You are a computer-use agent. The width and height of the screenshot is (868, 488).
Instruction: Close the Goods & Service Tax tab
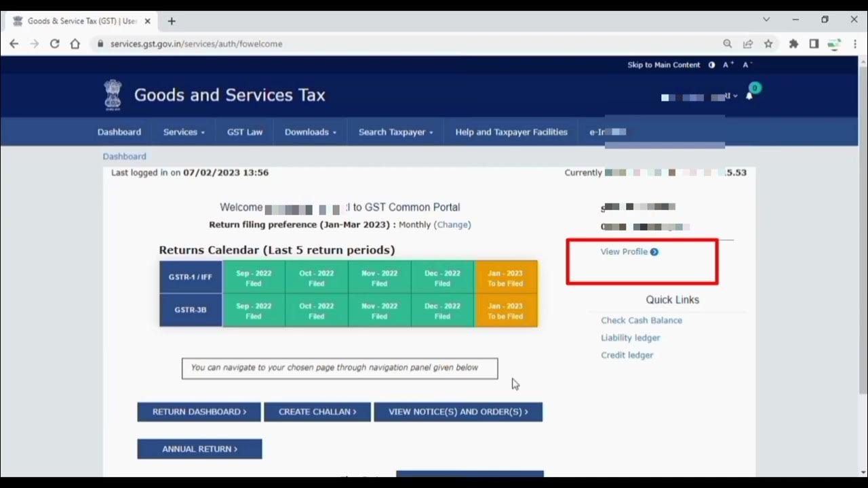coord(148,21)
